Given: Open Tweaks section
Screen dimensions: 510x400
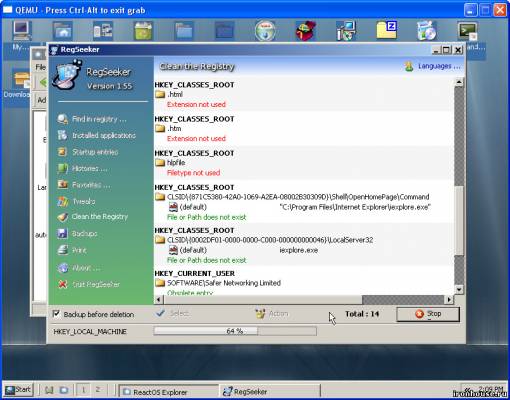Looking at the screenshot, I should point(76,201).
